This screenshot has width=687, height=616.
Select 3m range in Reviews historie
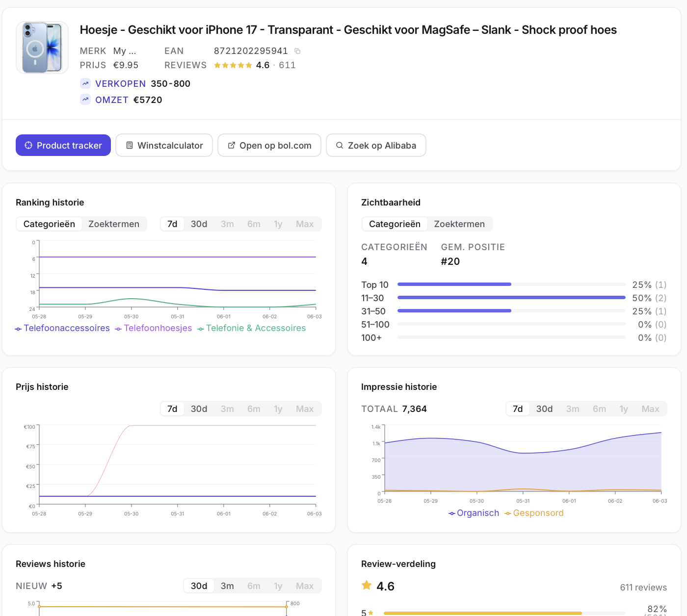227,586
